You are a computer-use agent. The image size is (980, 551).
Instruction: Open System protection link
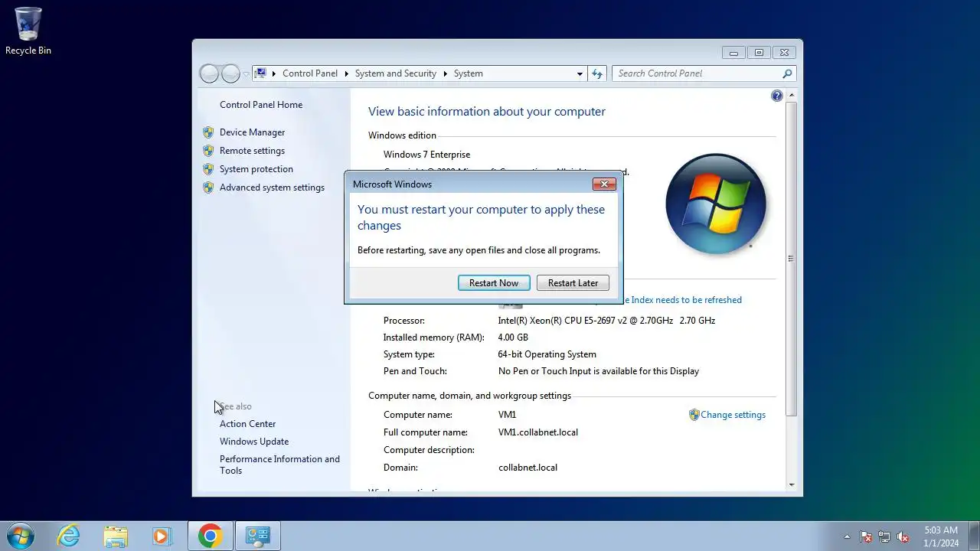point(256,169)
